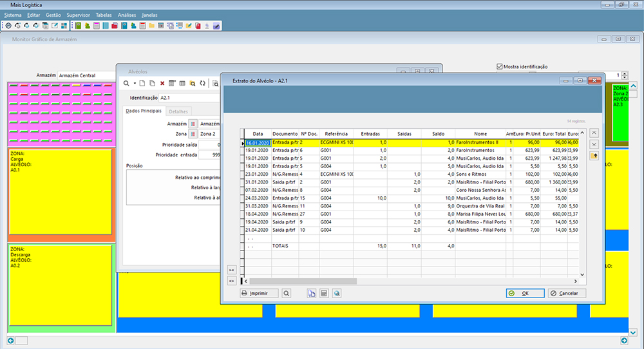The image size is (644, 349).
Task: Click the Imprimir button
Action: pyautogui.click(x=259, y=293)
